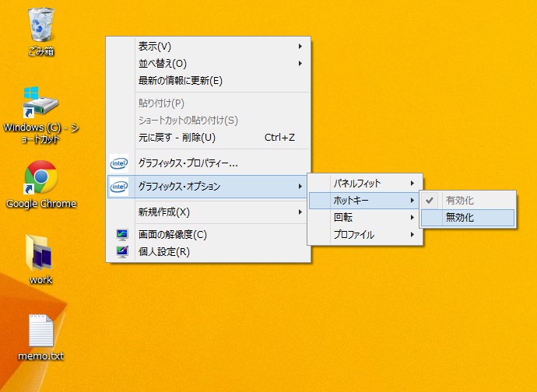Select the checked 有効化 hotkey option
This screenshot has width=537, height=392.
click(x=459, y=201)
